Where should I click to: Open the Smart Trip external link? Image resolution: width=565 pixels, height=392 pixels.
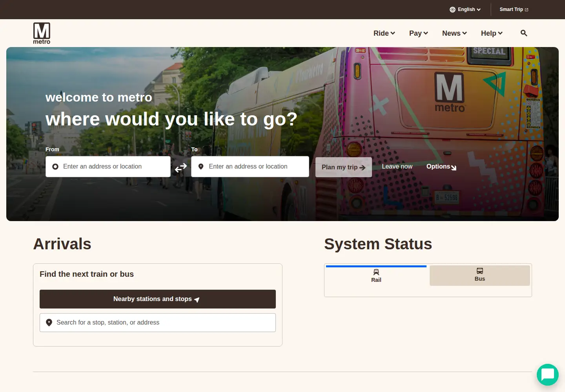click(x=514, y=9)
